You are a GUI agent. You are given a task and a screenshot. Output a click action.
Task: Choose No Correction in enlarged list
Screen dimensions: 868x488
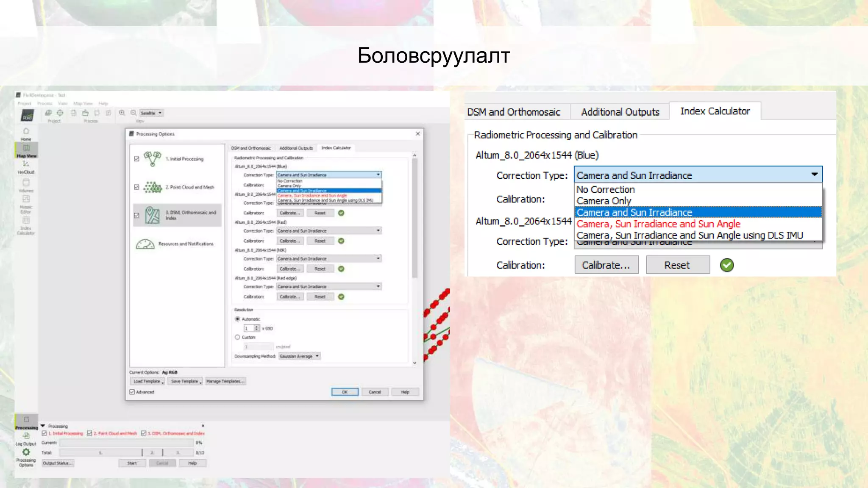(698, 189)
